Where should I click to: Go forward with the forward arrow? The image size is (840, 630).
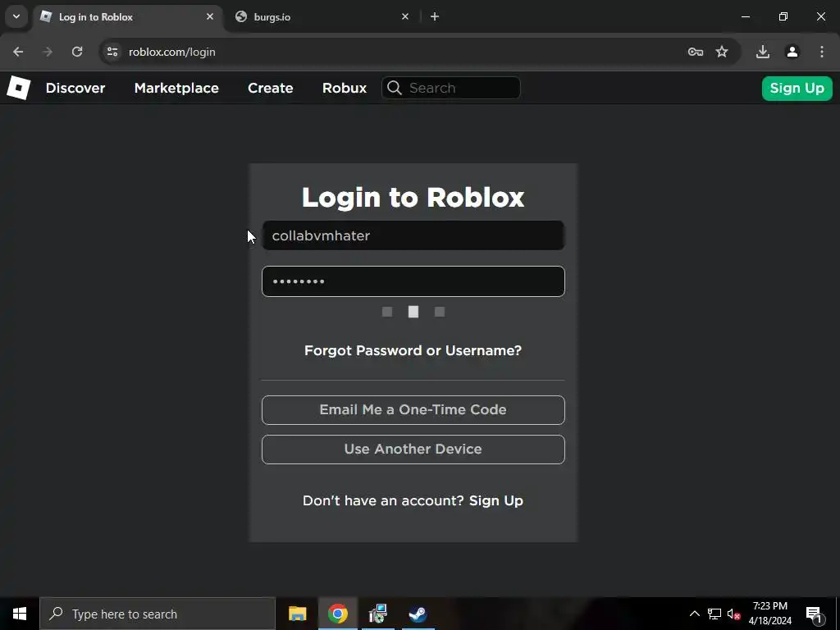click(x=48, y=52)
